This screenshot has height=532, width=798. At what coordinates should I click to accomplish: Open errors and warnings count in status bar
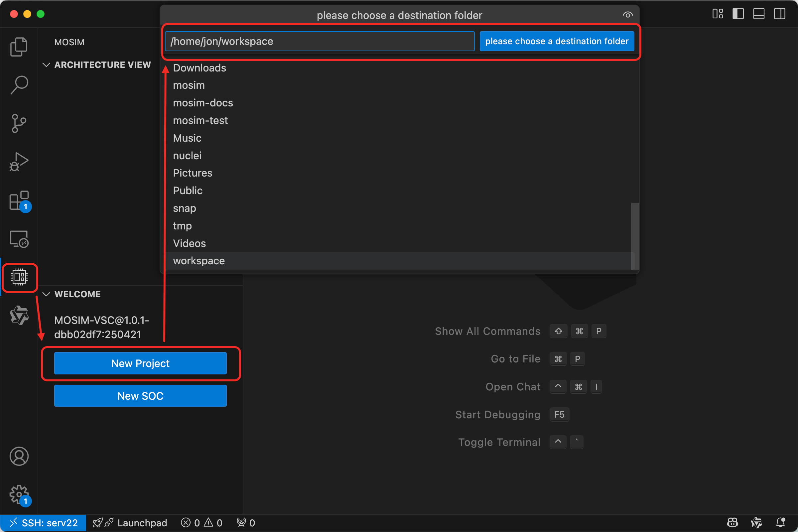click(202, 523)
